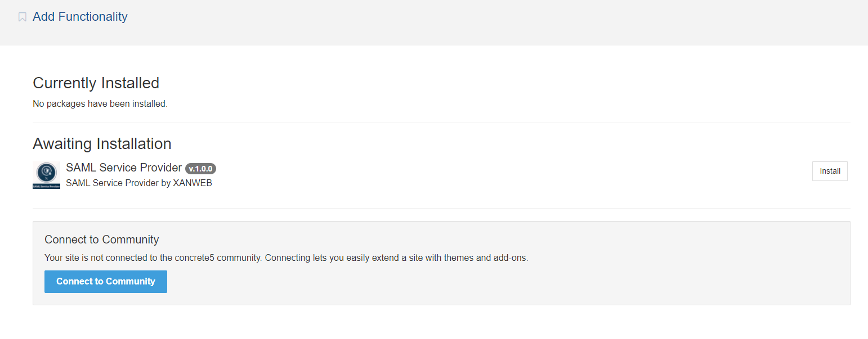Click the Currently Installed heading
868x339 pixels.
96,83
